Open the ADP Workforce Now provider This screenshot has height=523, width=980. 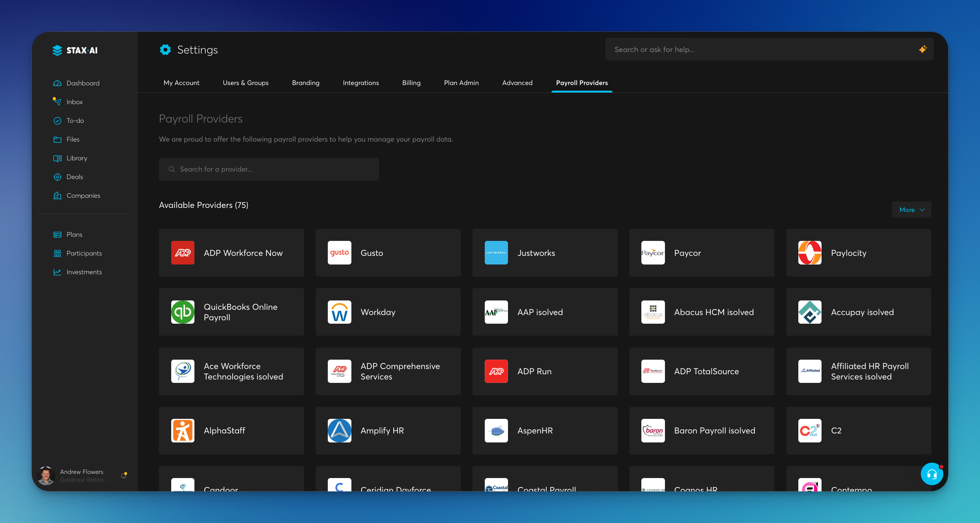[x=231, y=253]
